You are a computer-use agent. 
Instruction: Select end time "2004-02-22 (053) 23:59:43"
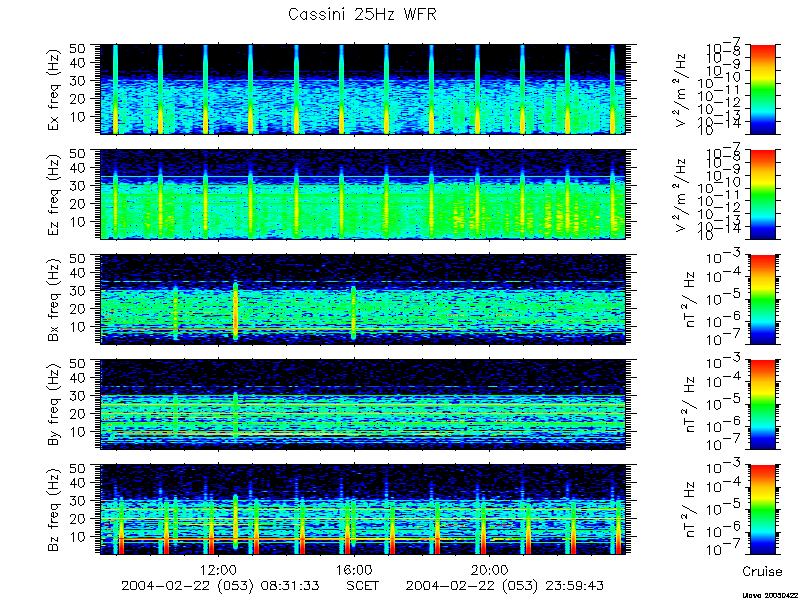[505, 585]
